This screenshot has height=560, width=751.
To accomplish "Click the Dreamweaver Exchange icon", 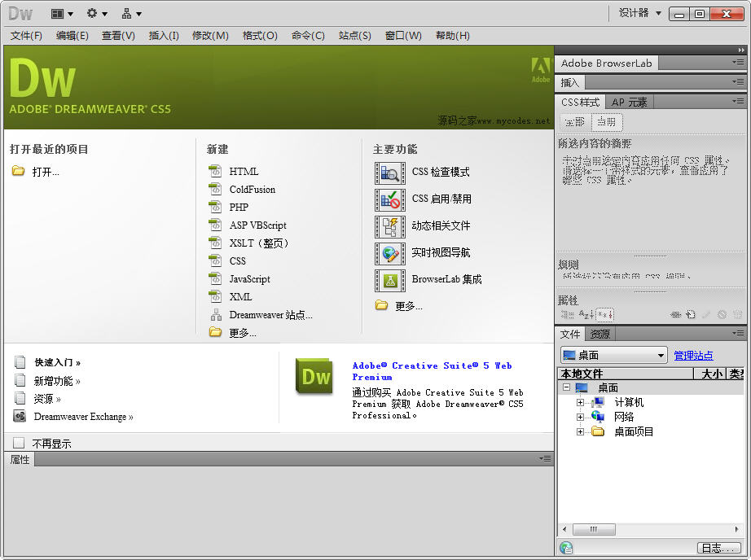I will tap(20, 416).
